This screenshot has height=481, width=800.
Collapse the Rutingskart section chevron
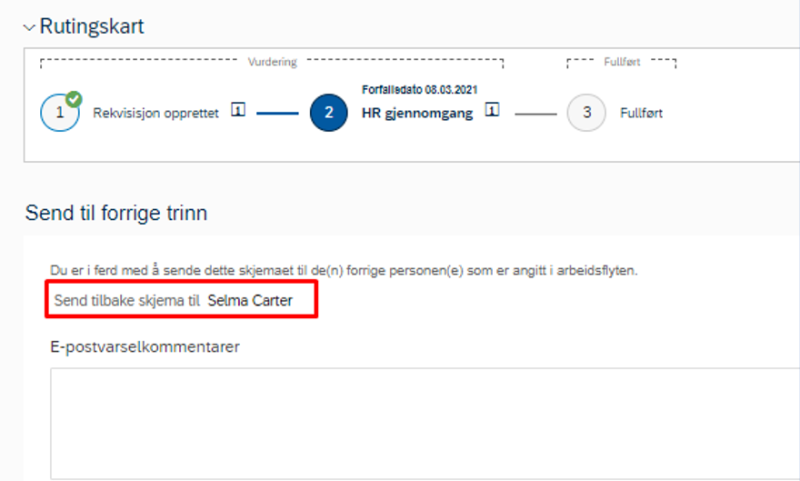tap(29, 28)
